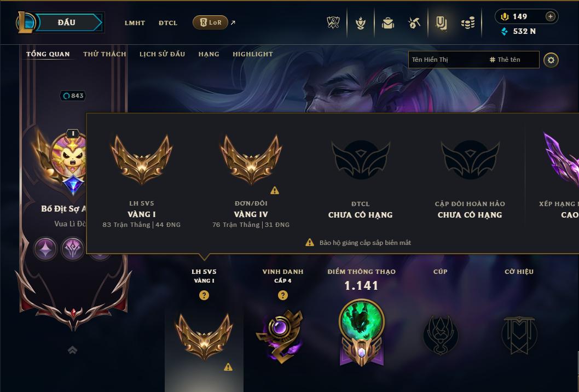The image size is (579, 392).
Task: Switch to the Thử Thách tab
Action: pos(105,54)
